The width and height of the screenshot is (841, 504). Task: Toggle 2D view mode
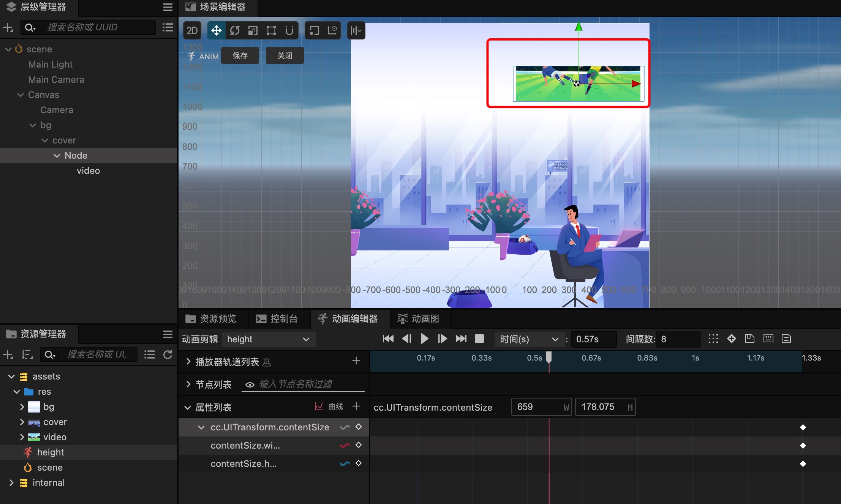point(192,30)
